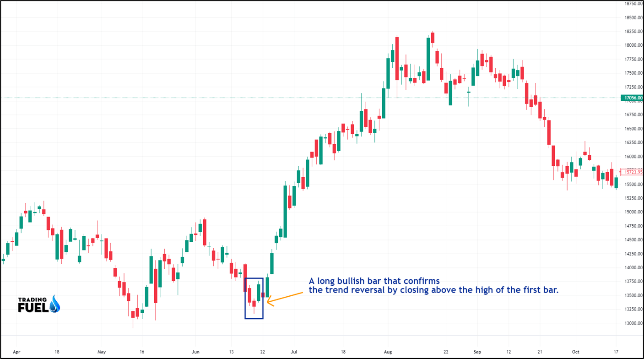
Task: Click the 15250.00 price axis label
Action: pos(633,198)
